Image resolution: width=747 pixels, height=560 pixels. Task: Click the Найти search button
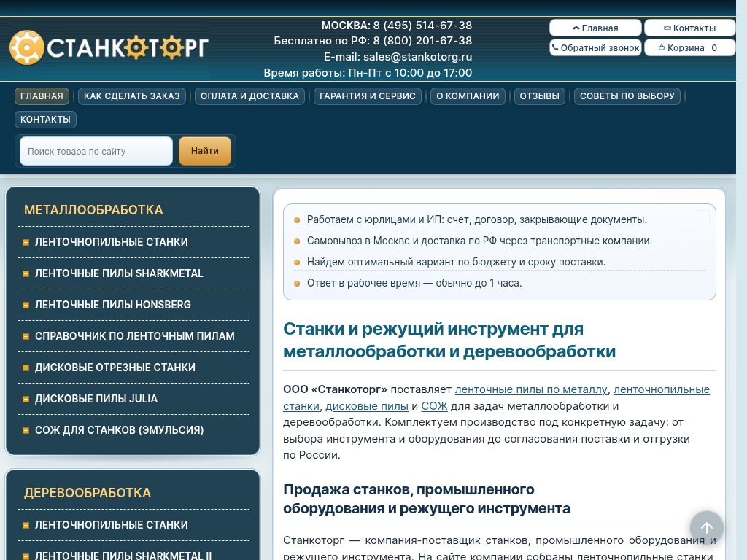pos(205,151)
